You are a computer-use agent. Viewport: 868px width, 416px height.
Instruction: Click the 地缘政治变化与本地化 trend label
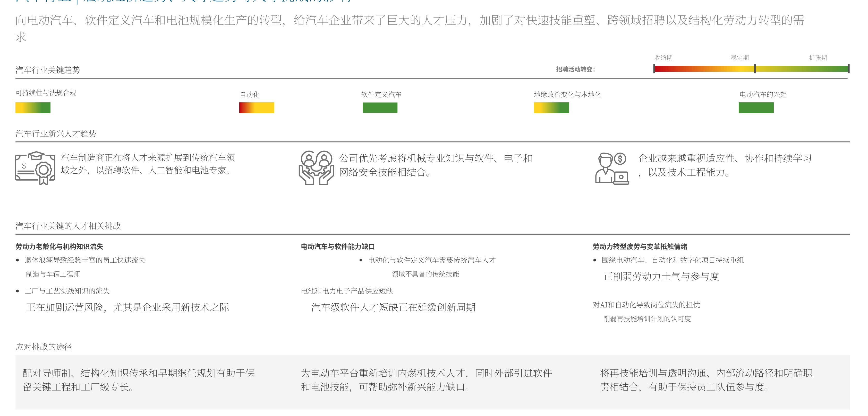tap(567, 95)
